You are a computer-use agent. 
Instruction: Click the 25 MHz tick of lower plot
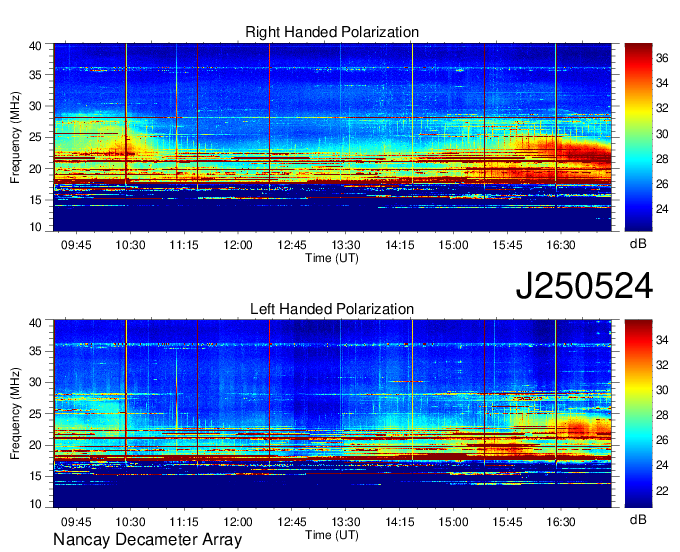(x=36, y=414)
